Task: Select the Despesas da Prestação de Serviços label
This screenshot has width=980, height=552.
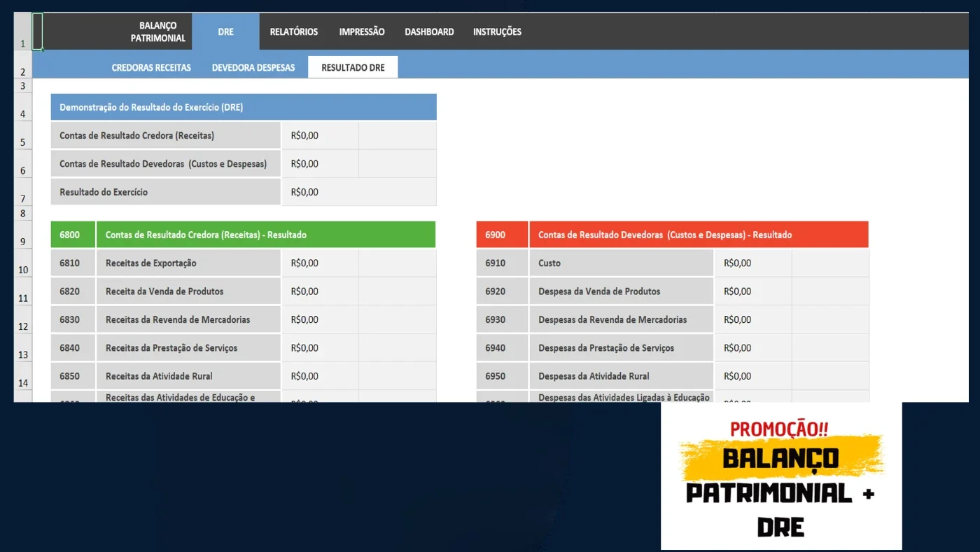Action: (606, 348)
